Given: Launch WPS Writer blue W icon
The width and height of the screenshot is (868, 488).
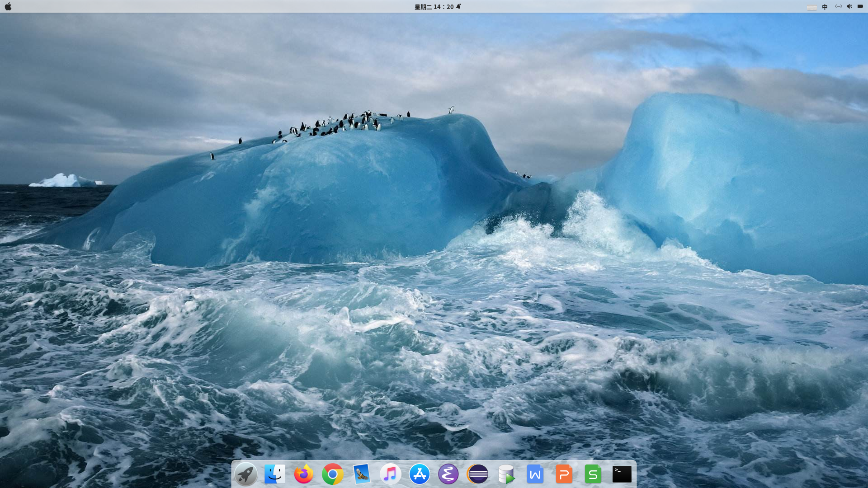Looking at the screenshot, I should (535, 474).
